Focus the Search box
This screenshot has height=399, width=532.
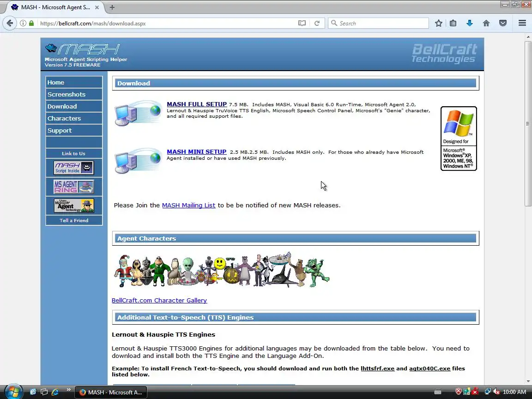[378, 23]
